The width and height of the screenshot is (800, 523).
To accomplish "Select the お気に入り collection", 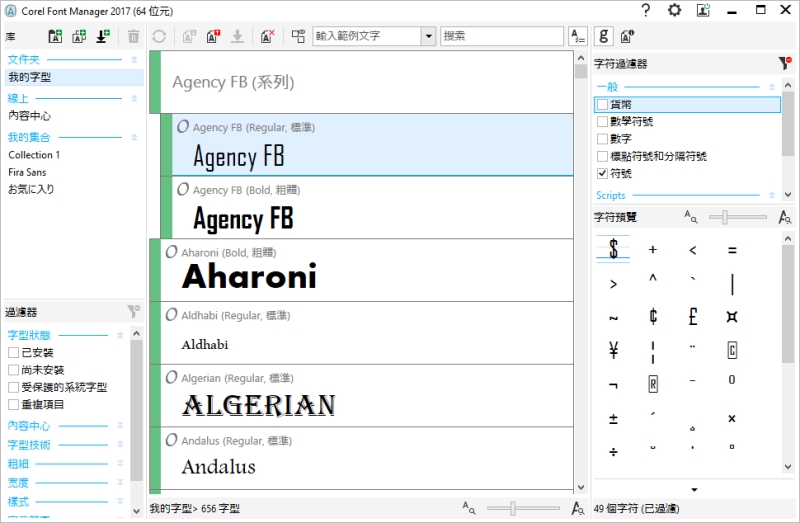I will [x=31, y=189].
